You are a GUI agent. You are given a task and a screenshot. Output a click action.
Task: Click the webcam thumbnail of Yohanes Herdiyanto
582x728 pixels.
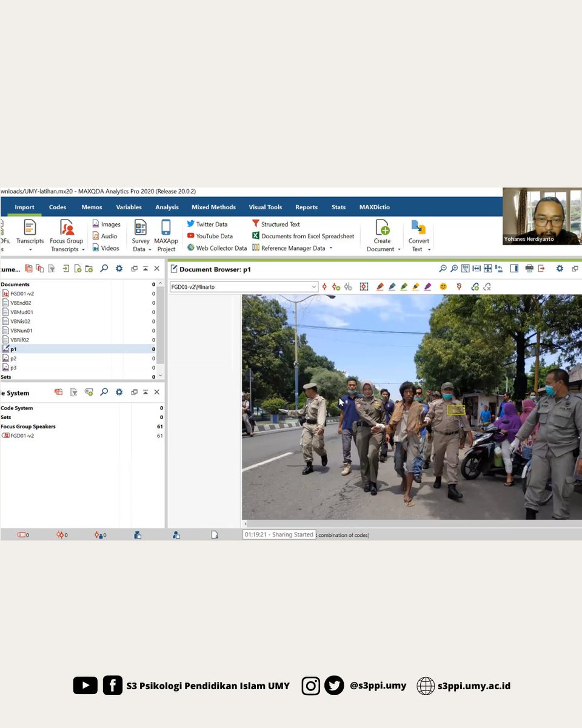(542, 216)
